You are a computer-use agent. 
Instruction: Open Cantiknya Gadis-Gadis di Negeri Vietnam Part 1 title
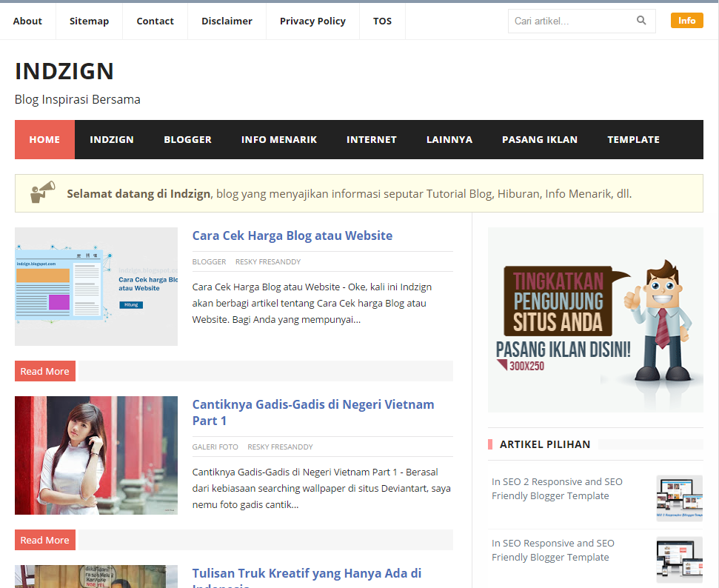[x=313, y=412]
